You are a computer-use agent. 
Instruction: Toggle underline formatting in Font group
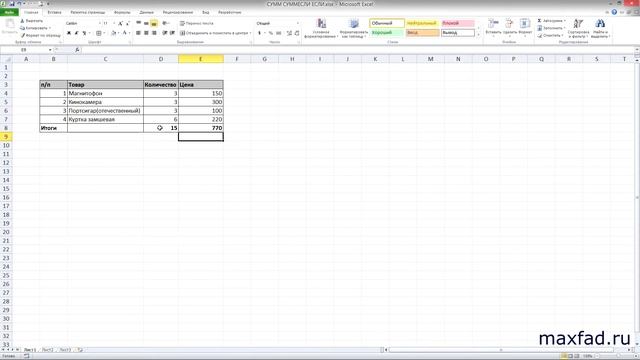tap(84, 33)
